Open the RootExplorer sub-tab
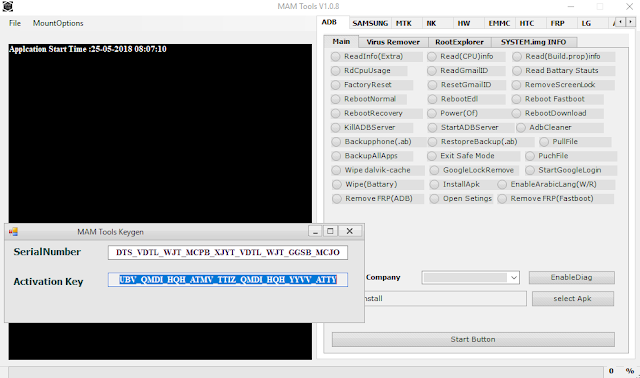This screenshot has width=640, height=378. pyautogui.click(x=459, y=42)
